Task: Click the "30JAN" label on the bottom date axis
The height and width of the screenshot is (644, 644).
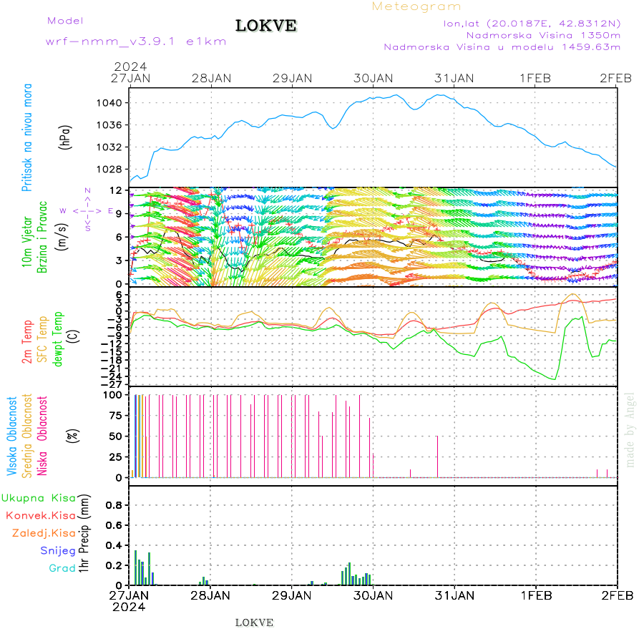Action: (x=373, y=596)
